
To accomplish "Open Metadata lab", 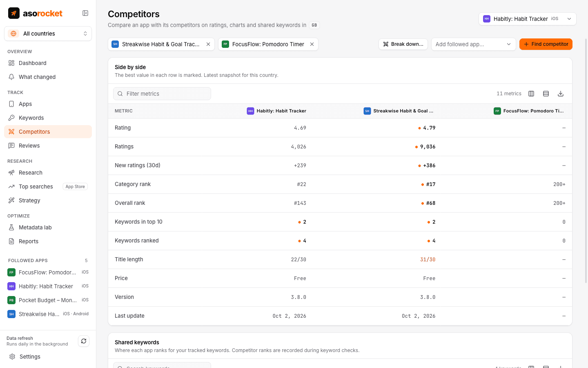I will coord(48,227).
